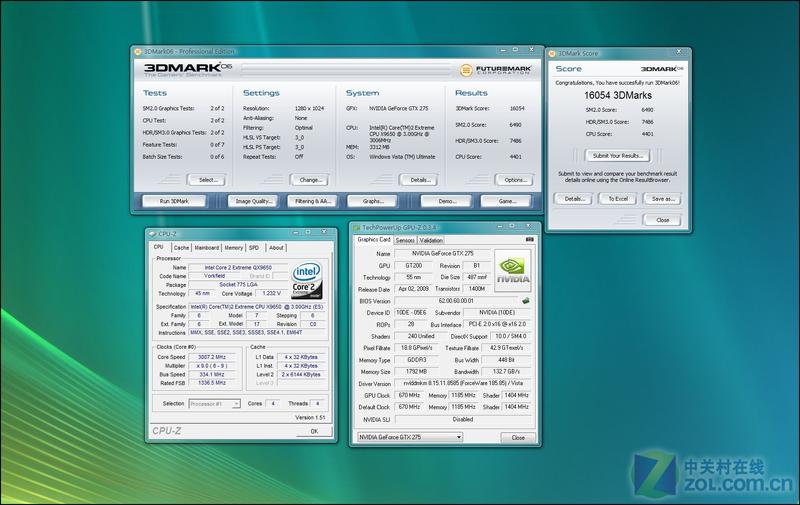This screenshot has height=505, width=800.
Task: Click the CPU-Z title bar icon
Action: click(153, 234)
